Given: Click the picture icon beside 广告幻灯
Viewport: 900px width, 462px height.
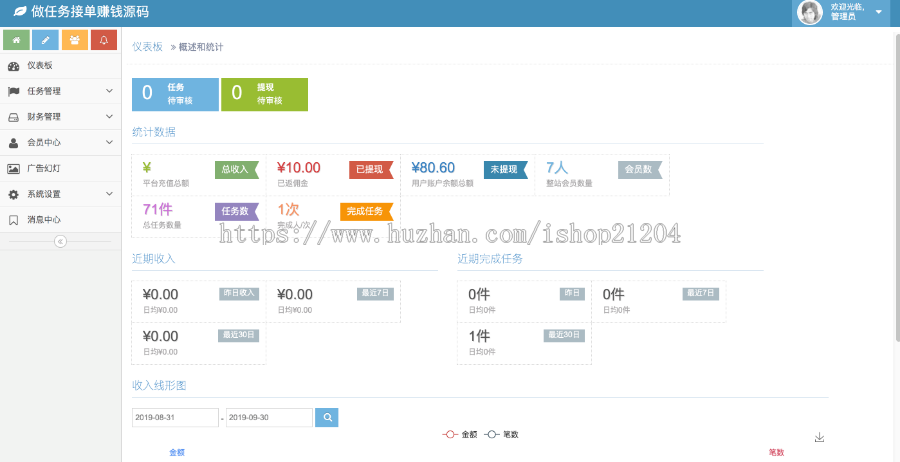Looking at the screenshot, I should 13,169.
